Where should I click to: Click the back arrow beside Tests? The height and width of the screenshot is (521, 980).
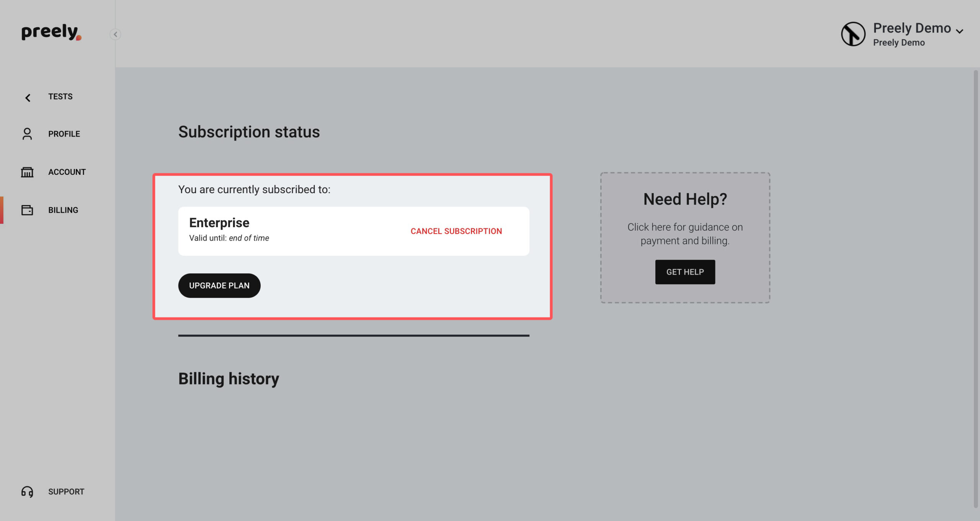pos(28,98)
